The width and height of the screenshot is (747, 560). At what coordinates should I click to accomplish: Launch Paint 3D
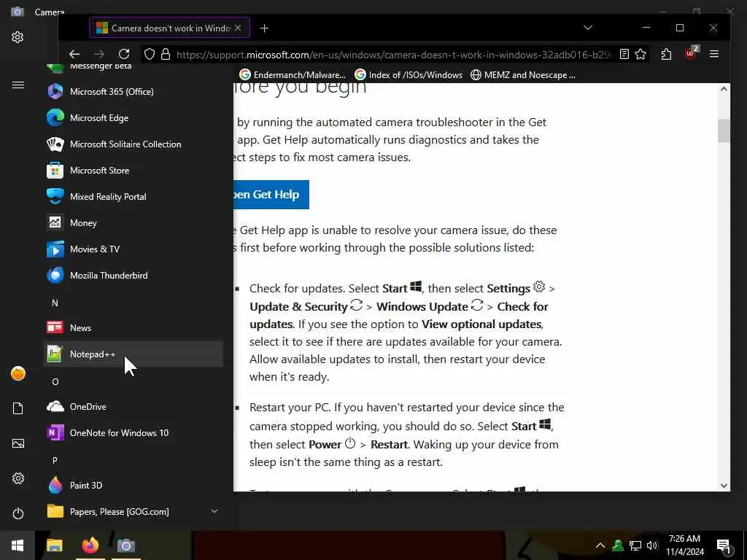coord(133,485)
